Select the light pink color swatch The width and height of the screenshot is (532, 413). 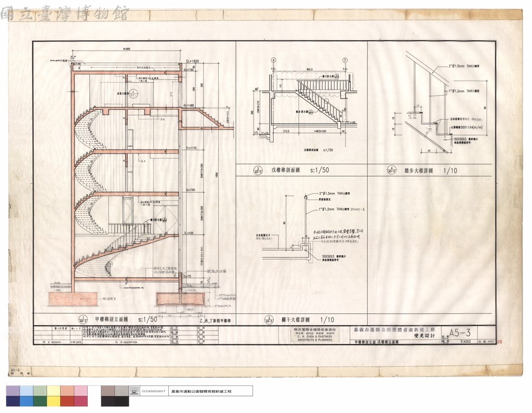click(x=81, y=391)
